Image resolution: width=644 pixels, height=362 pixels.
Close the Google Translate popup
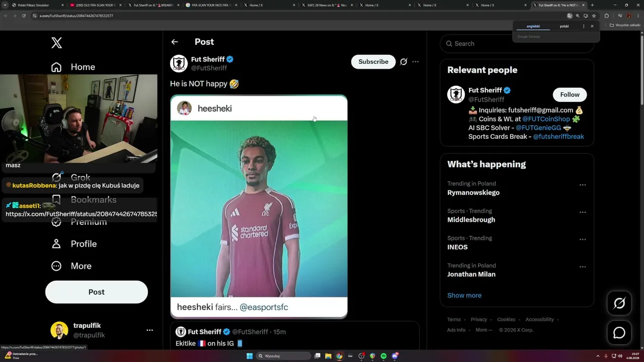[x=592, y=26]
